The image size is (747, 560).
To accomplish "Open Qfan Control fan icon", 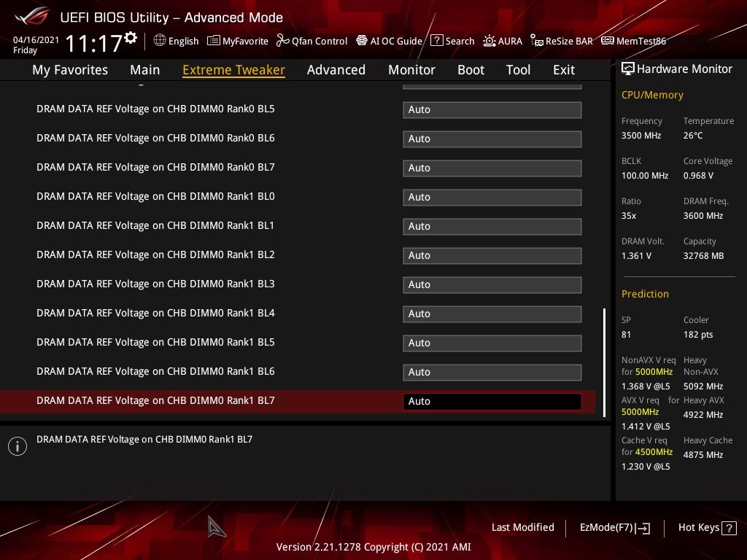I will coord(282,41).
